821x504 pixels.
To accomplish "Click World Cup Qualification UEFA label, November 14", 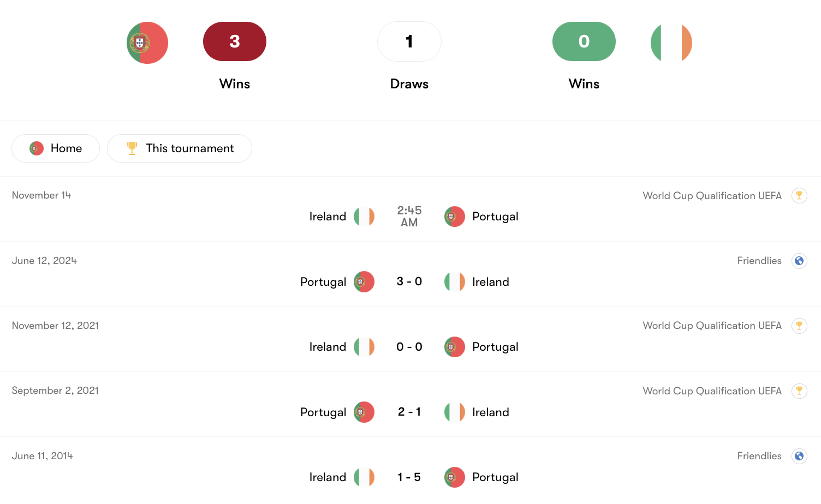I will pyautogui.click(x=712, y=196).
